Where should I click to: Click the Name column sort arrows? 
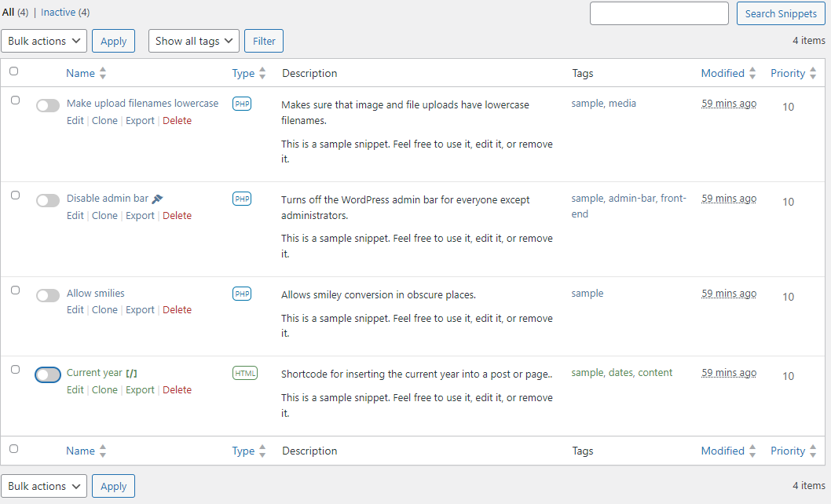pos(104,72)
